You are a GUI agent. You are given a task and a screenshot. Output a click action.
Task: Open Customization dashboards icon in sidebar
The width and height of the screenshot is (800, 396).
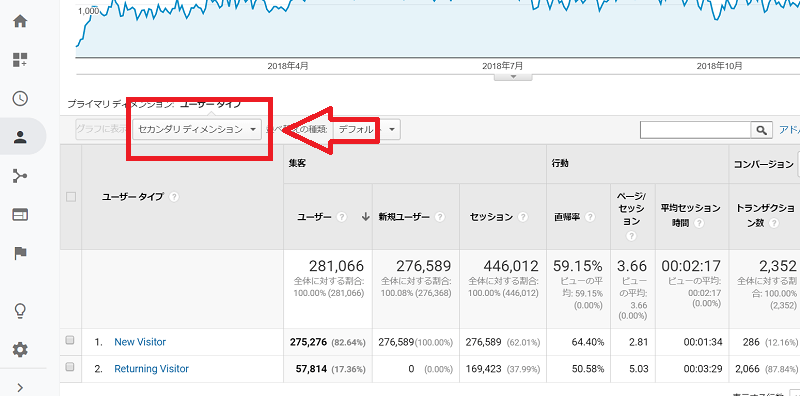(x=20, y=60)
